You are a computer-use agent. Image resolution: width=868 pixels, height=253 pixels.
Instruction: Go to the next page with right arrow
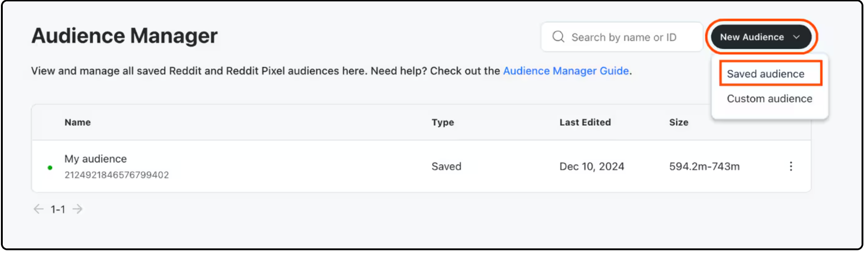tap(78, 209)
